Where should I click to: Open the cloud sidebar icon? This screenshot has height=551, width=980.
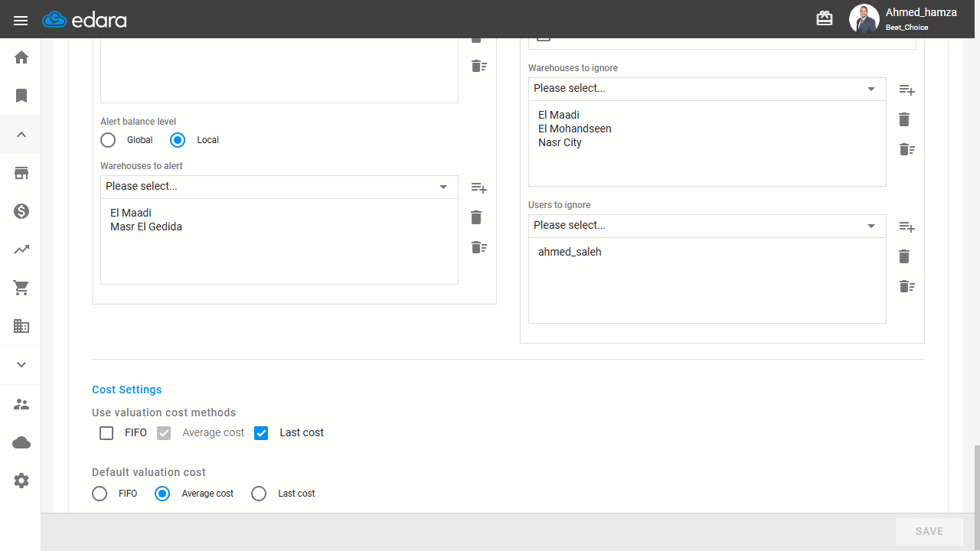[21, 442]
